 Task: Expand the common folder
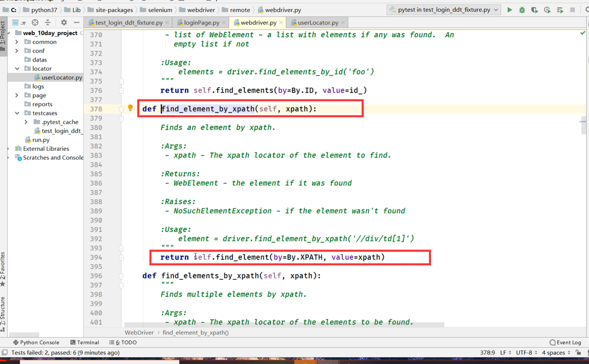tap(17, 42)
